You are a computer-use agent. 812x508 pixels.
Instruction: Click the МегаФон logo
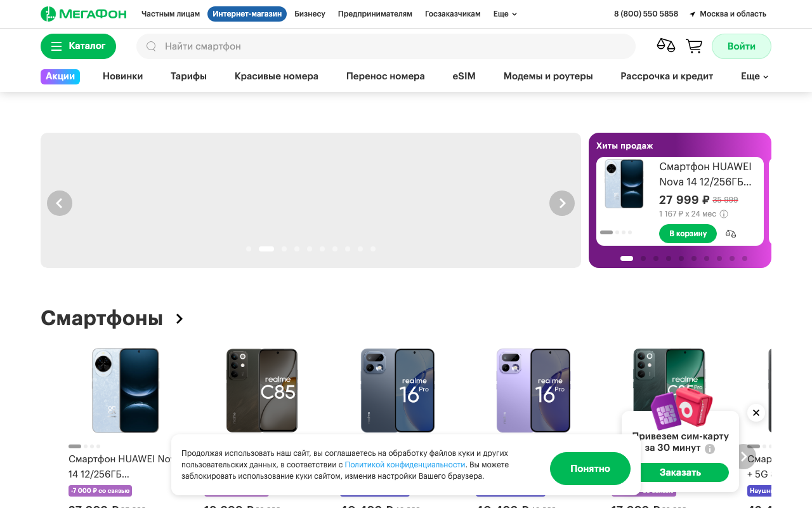tap(84, 13)
